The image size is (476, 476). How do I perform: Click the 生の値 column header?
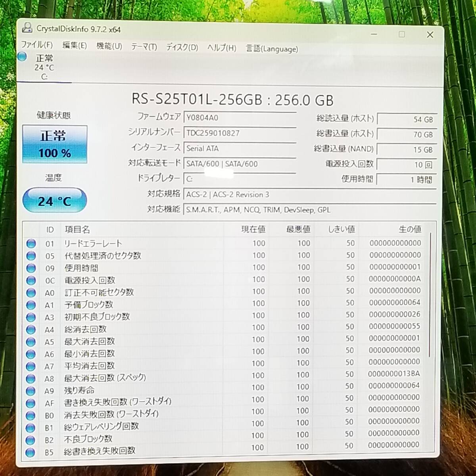pyautogui.click(x=392, y=229)
